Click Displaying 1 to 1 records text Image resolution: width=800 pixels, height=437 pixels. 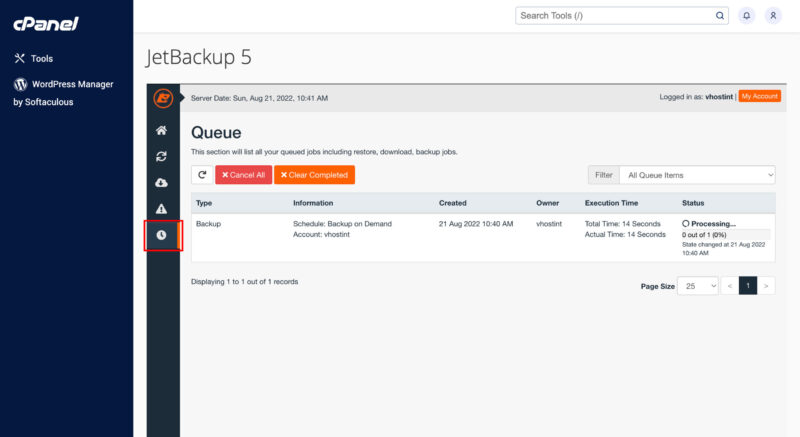[244, 281]
